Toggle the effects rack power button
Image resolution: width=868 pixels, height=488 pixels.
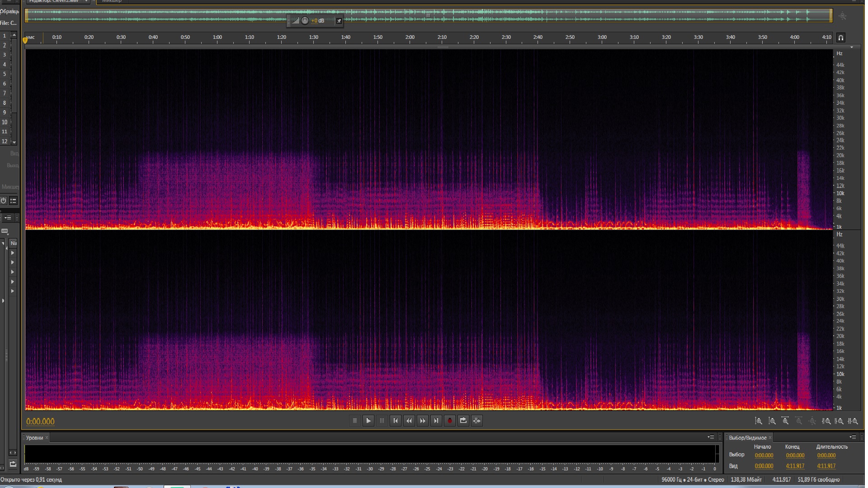tap(4, 201)
